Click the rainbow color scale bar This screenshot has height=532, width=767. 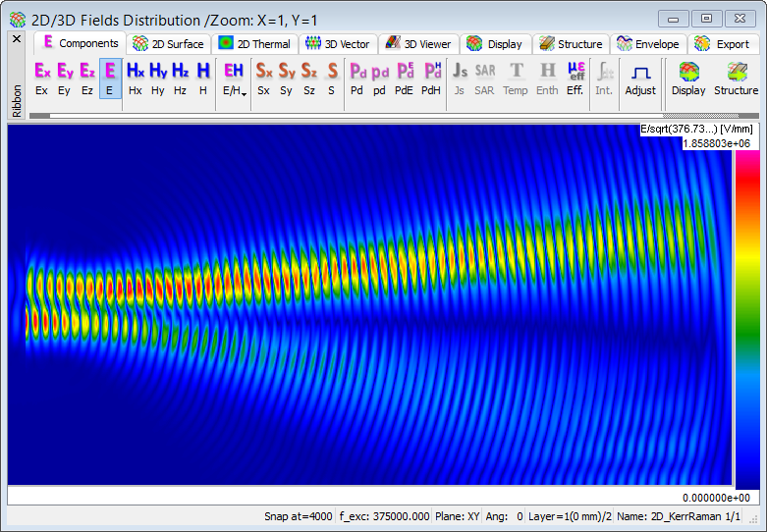click(746, 319)
